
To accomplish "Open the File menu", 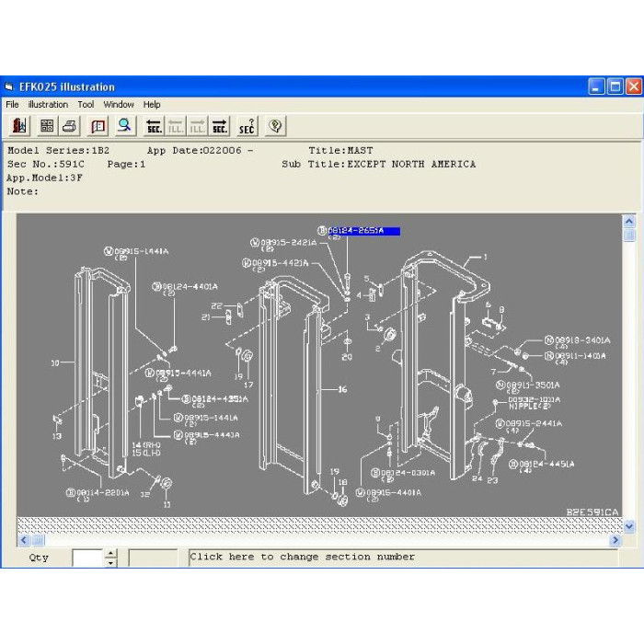I will tap(12, 104).
